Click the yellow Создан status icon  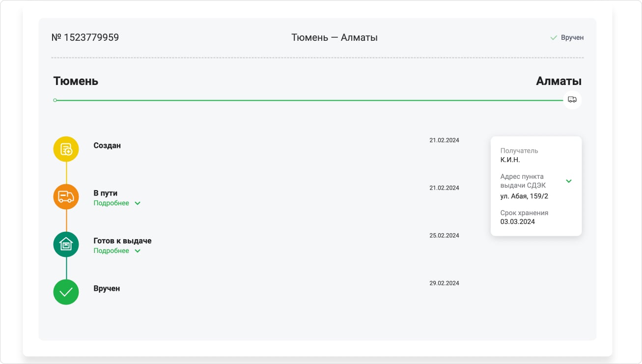(66, 149)
